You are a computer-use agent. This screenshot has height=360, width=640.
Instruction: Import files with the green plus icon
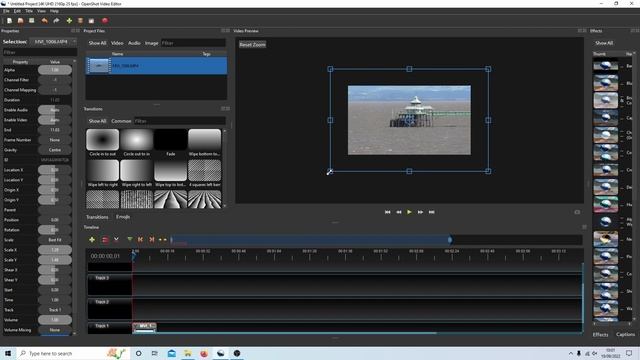pyautogui.click(x=69, y=20)
